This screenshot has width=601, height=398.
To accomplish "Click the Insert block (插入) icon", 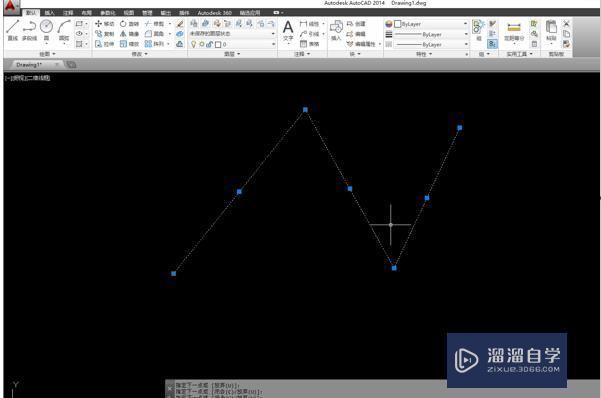I will [x=336, y=31].
